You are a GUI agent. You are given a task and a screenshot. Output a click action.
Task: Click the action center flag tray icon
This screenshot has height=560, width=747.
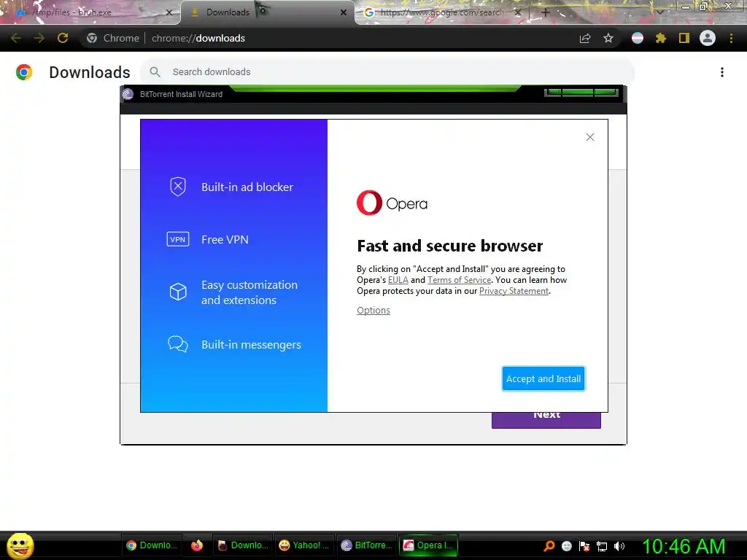point(584,546)
